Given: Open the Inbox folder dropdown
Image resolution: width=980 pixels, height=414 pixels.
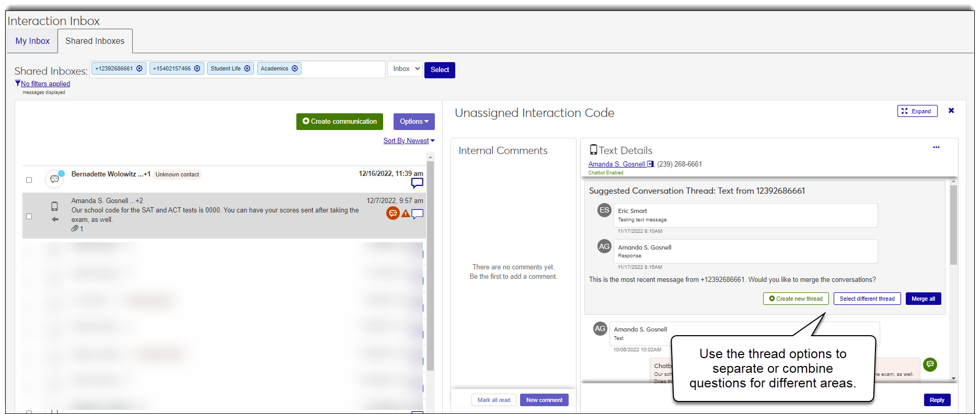Looking at the screenshot, I should tap(405, 69).
